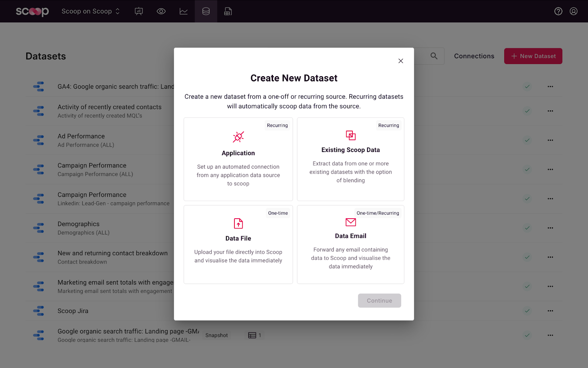Open the eye view icon in navbar
The width and height of the screenshot is (588, 368).
pyautogui.click(x=161, y=11)
